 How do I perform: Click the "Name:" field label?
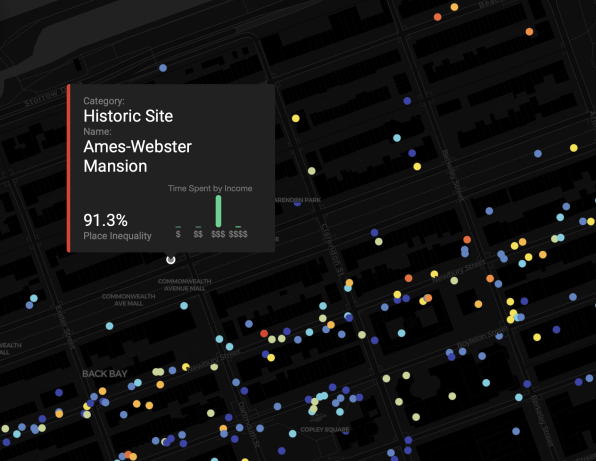point(97,131)
